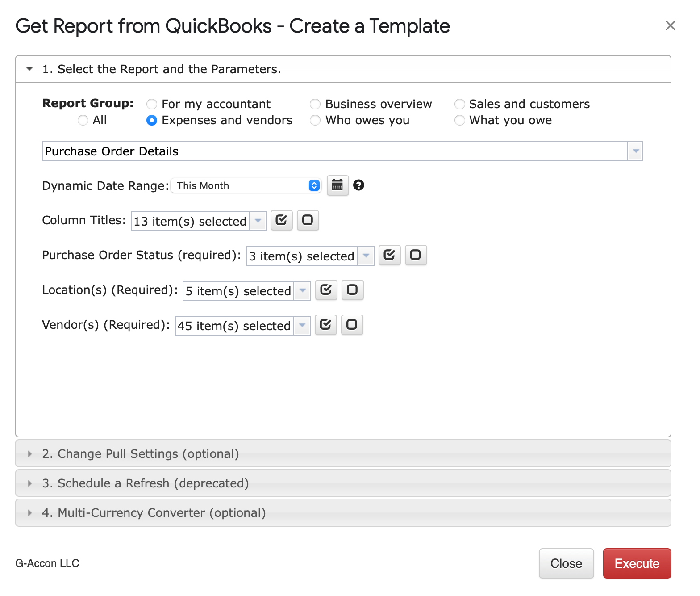Click the red Execute button

(x=637, y=563)
